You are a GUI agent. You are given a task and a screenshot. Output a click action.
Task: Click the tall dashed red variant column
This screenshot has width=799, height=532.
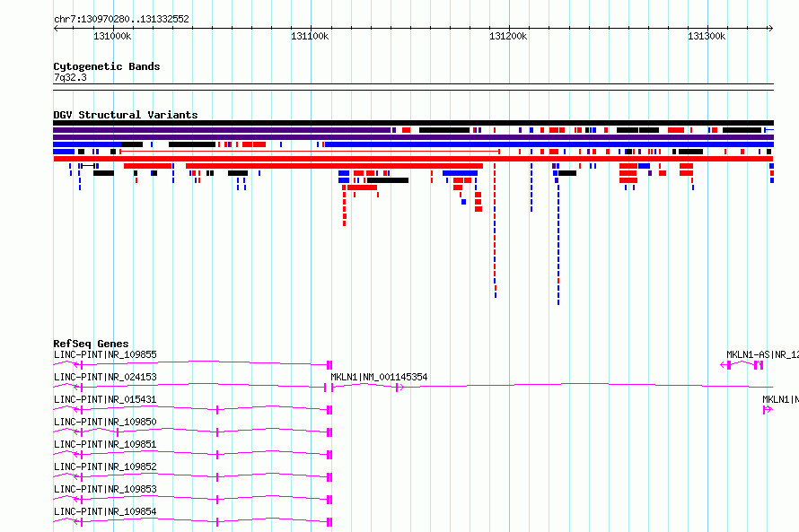pyautogui.click(x=496, y=231)
